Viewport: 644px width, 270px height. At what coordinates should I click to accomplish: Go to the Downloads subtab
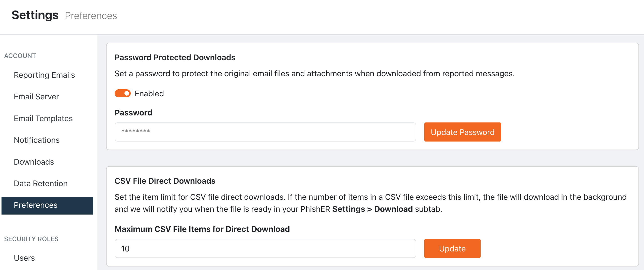pyautogui.click(x=34, y=162)
